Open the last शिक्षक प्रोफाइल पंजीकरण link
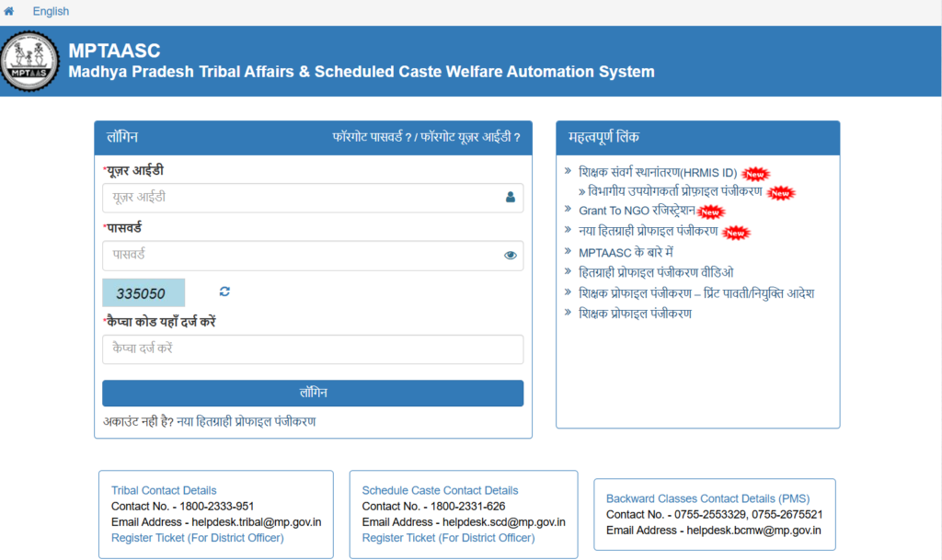Image resolution: width=942 pixels, height=560 pixels. coord(635,314)
